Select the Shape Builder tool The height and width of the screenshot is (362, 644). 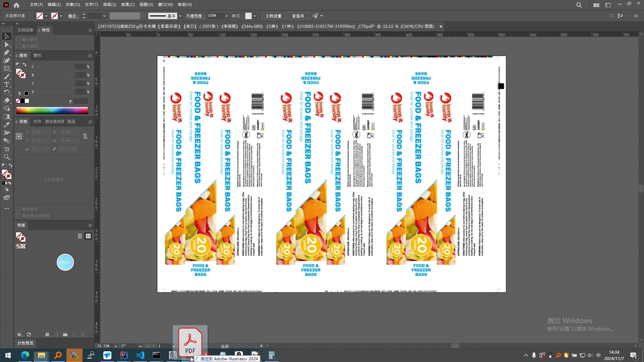point(6,109)
